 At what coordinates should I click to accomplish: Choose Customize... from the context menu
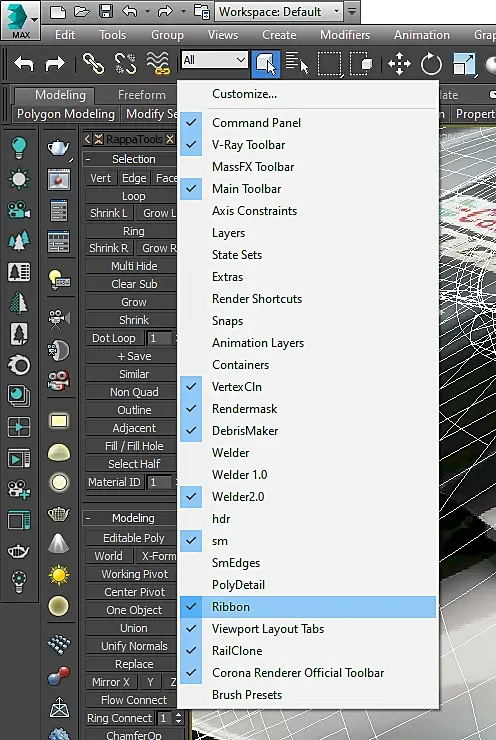point(244,93)
